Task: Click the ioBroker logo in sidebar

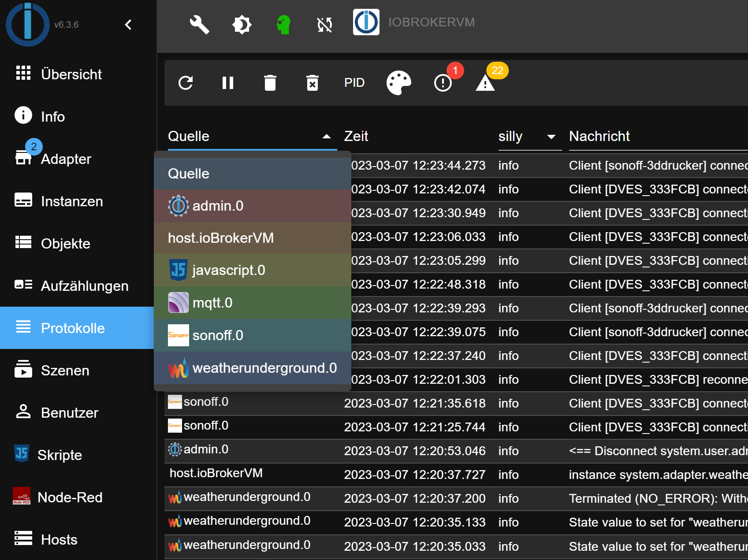Action: point(28,24)
